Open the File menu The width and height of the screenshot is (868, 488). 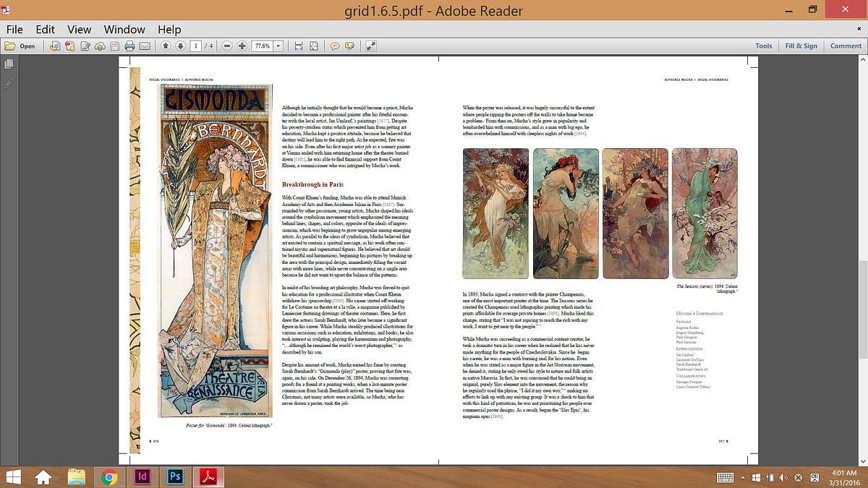pyautogui.click(x=14, y=30)
